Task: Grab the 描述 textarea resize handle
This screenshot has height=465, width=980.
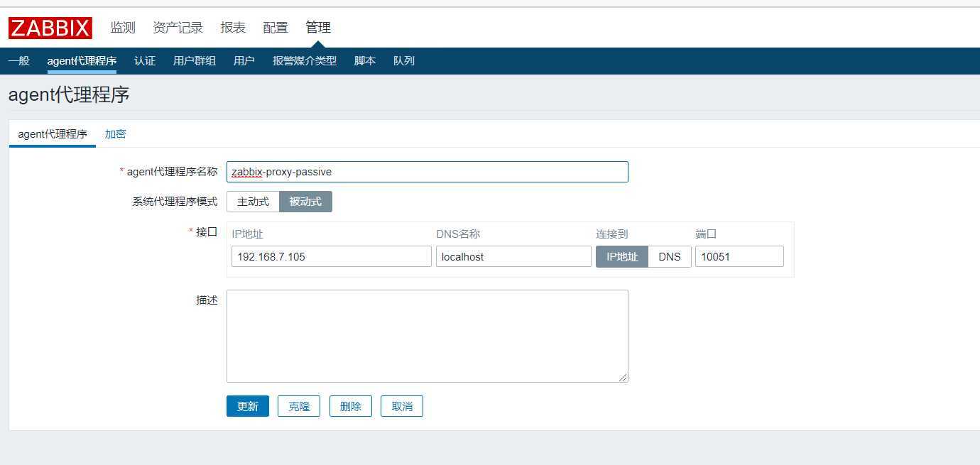Action: pyautogui.click(x=624, y=378)
